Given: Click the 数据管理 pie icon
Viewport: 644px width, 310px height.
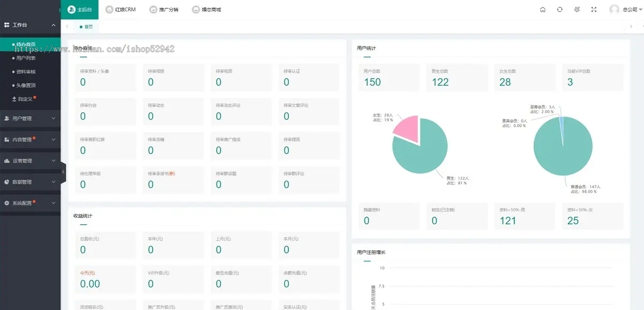Looking at the screenshot, I should click(x=6, y=182).
